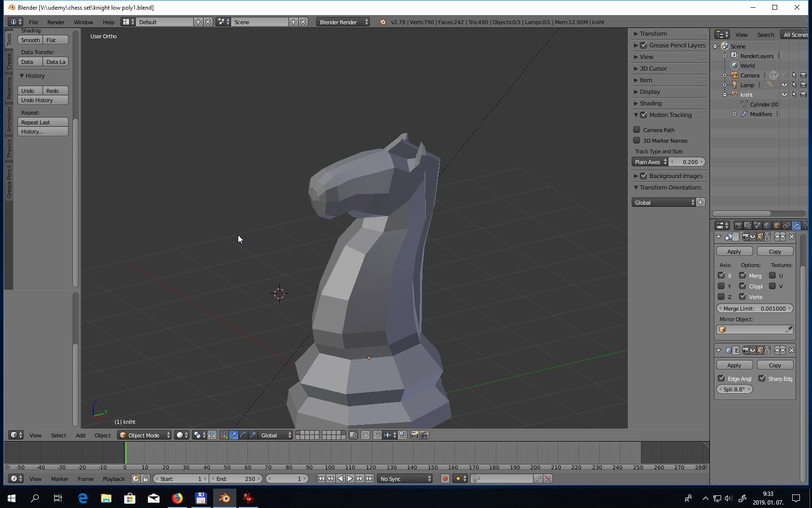Enable the 3D Marker Names checkbox
The width and height of the screenshot is (812, 508).
click(637, 140)
